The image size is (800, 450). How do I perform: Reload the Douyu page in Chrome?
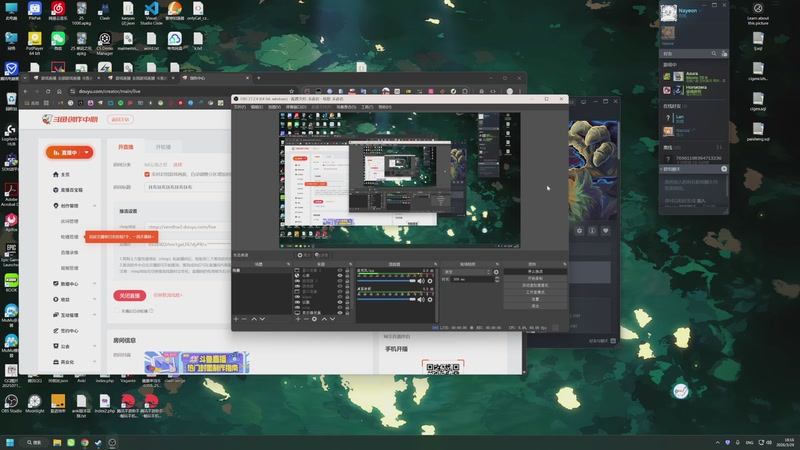tap(48, 91)
